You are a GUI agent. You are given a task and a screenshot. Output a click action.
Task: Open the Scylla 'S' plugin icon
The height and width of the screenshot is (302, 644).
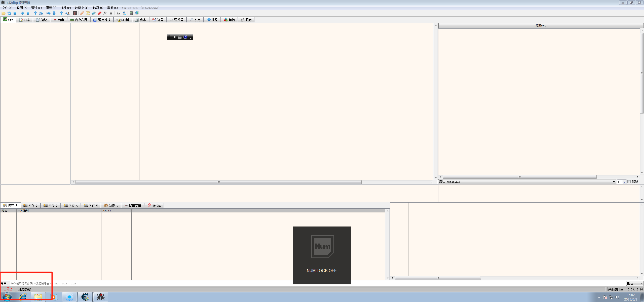point(75,13)
